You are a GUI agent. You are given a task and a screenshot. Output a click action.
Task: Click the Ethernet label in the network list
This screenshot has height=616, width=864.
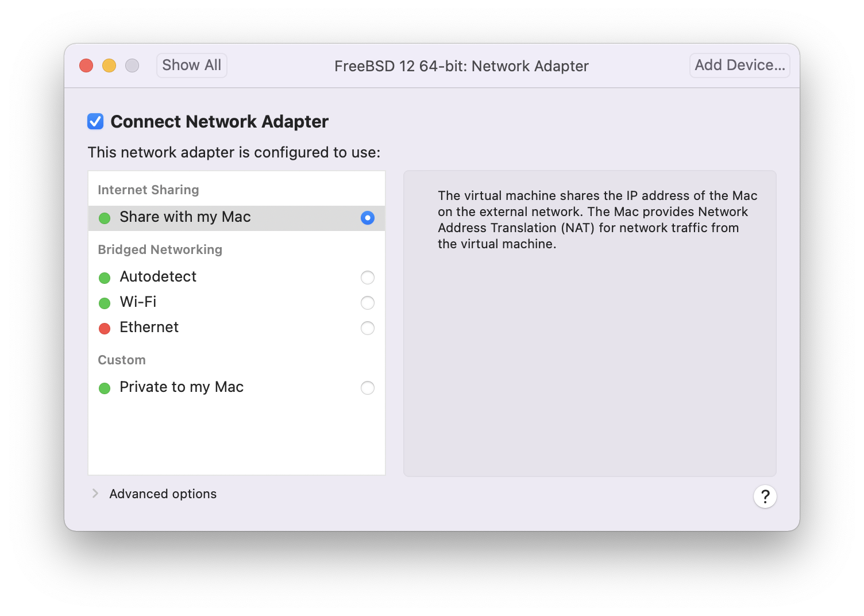click(x=149, y=328)
